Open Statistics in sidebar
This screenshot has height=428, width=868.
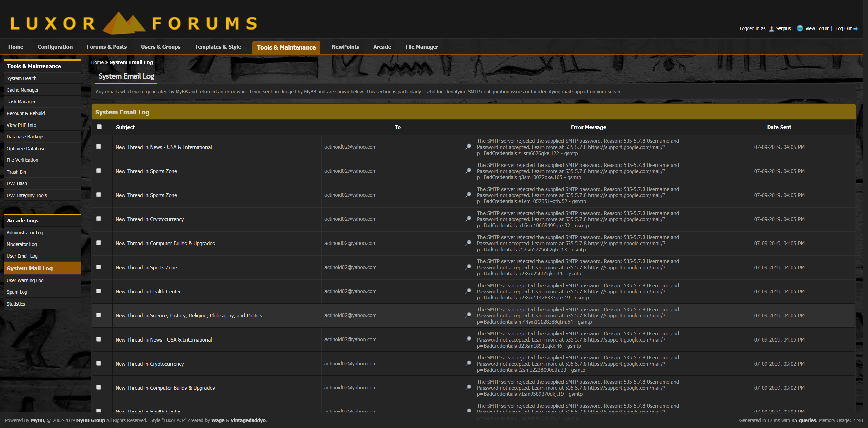click(42, 304)
